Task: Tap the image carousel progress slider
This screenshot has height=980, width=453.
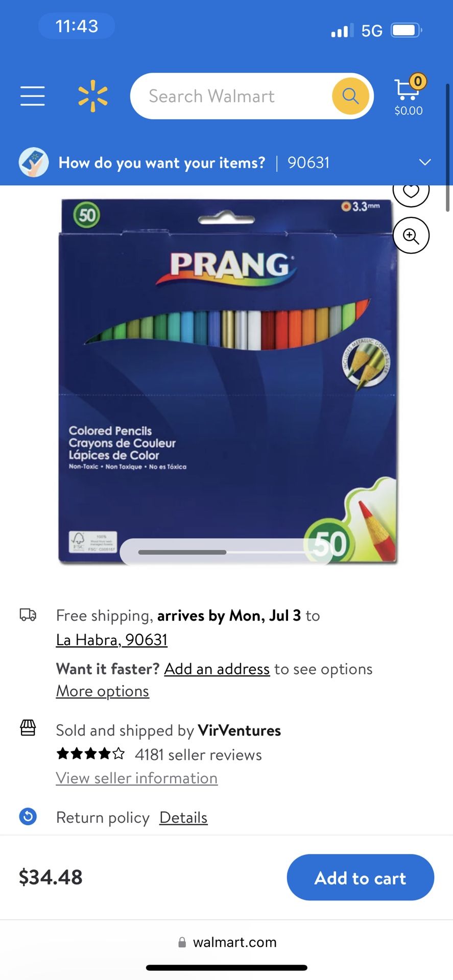Action: click(225, 552)
